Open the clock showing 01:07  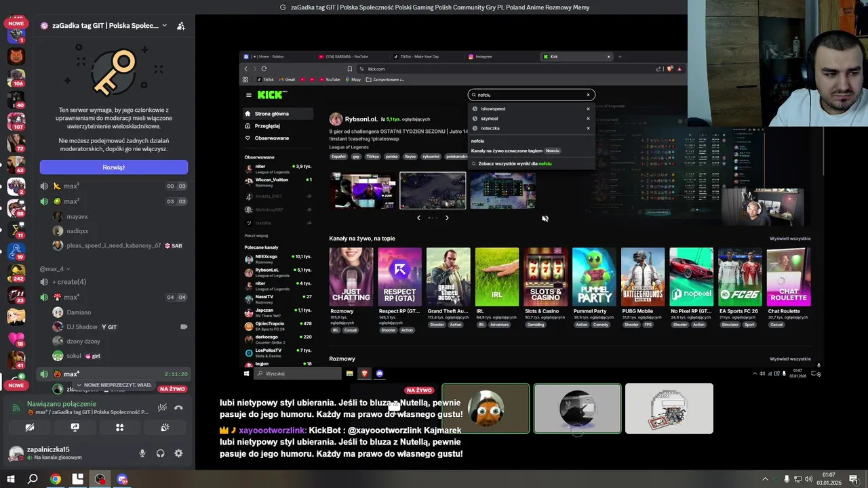click(829, 479)
